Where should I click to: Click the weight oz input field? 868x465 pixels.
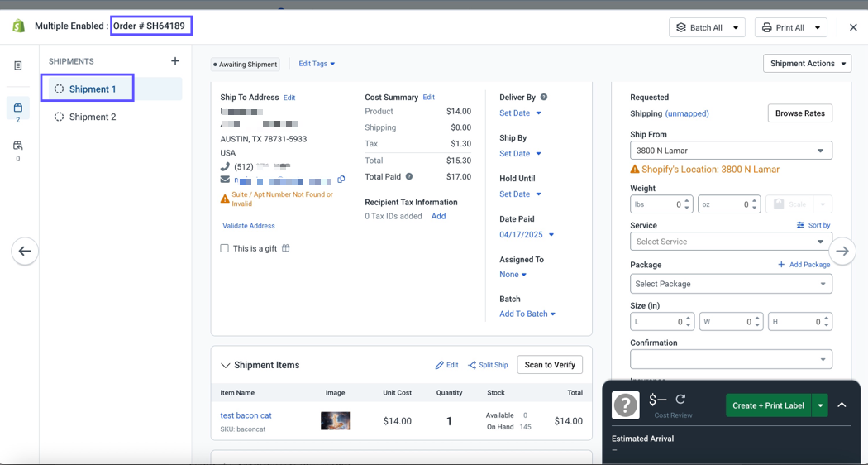pyautogui.click(x=729, y=204)
